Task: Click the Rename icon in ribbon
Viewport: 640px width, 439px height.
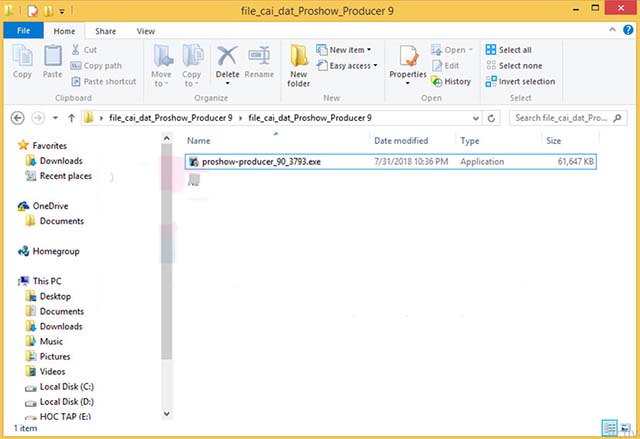Action: (259, 62)
